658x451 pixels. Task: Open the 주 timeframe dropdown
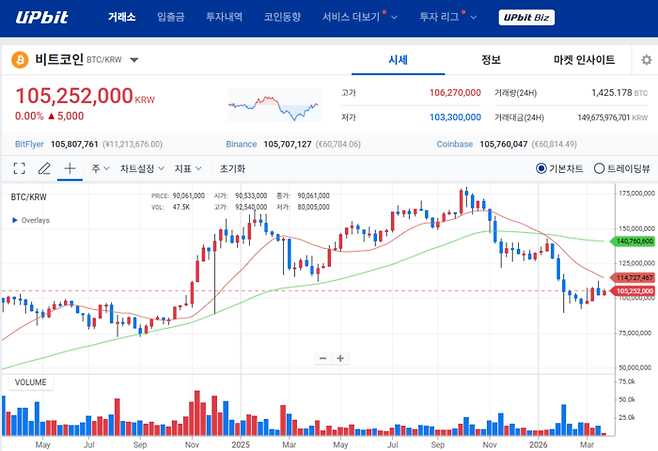pos(99,169)
